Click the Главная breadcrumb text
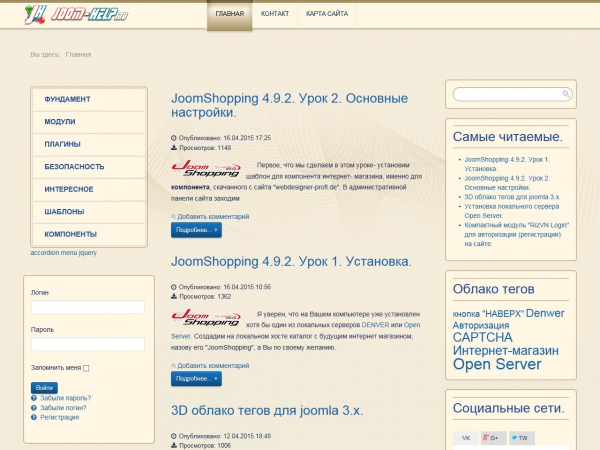The width and height of the screenshot is (600, 450). tap(78, 55)
